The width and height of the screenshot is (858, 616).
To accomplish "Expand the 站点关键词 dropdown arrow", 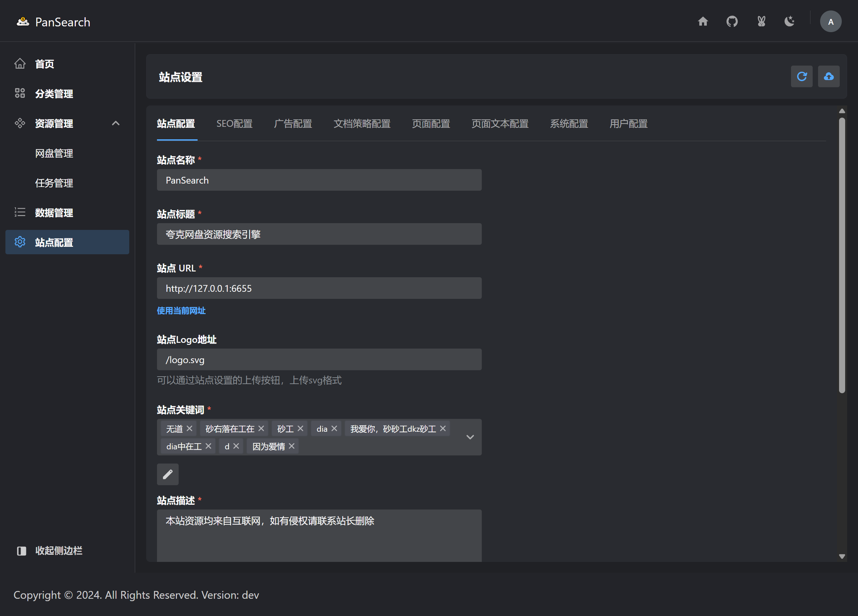I will [x=470, y=437].
